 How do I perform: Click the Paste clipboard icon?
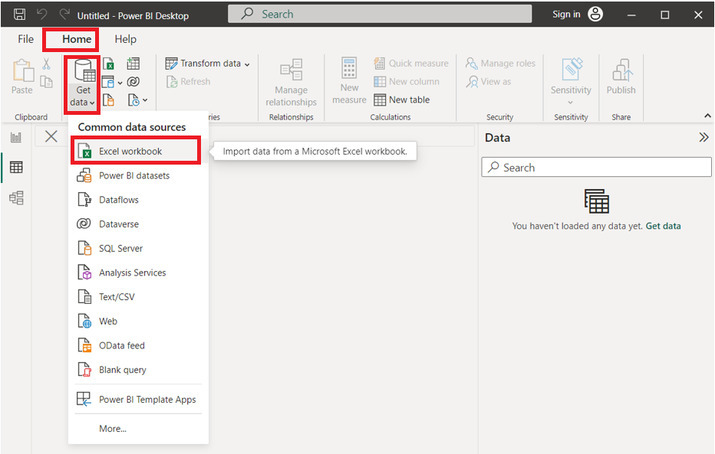point(22,71)
